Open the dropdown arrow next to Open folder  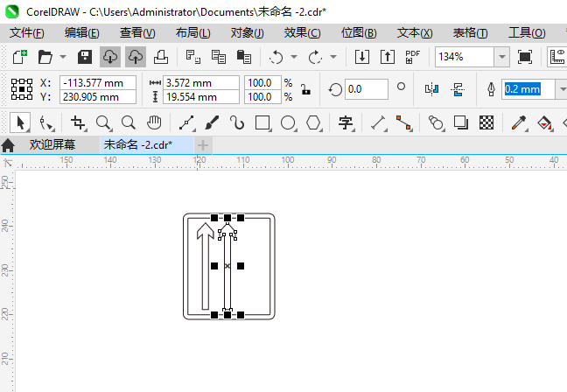coord(63,57)
